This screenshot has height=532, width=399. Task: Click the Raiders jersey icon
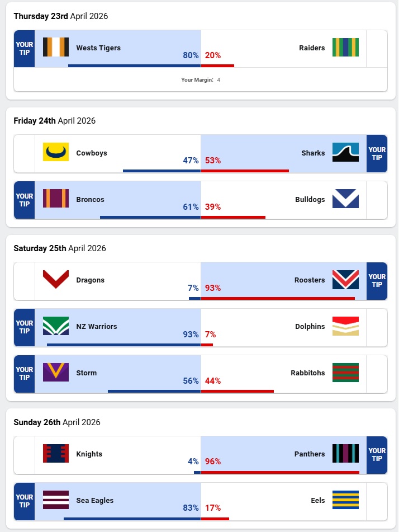tap(345, 48)
